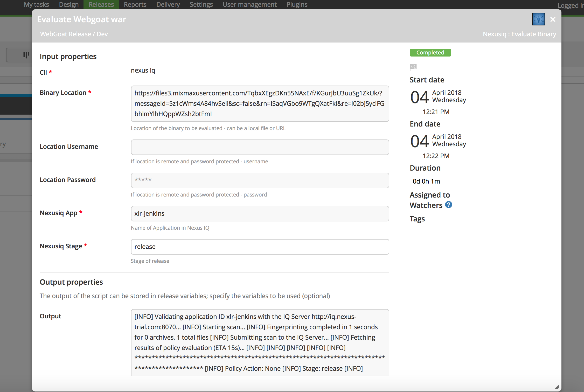Screen dimensions: 584x392
Task: Click the lightbulb task type icon
Action: [538, 19]
